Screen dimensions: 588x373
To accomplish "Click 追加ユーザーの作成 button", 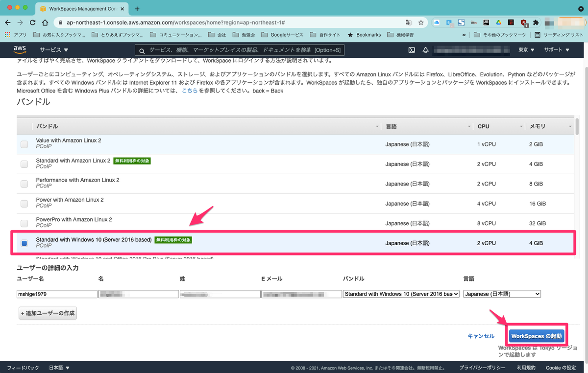I will click(x=48, y=313).
